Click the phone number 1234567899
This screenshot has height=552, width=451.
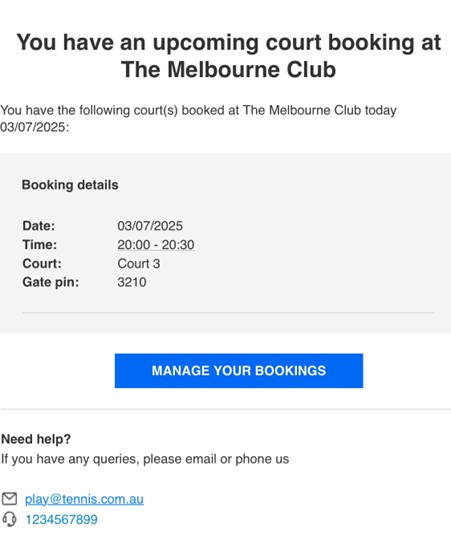[x=61, y=520]
